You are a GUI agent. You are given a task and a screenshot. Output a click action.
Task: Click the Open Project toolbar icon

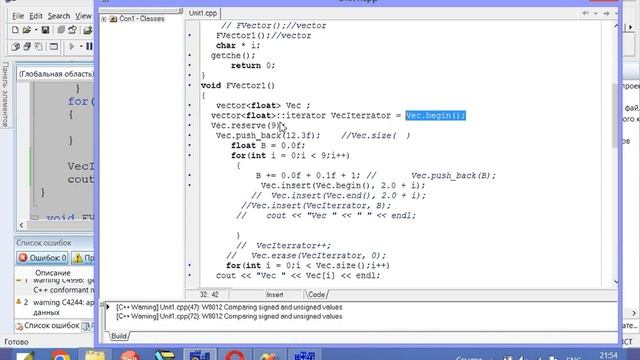(x=72, y=30)
